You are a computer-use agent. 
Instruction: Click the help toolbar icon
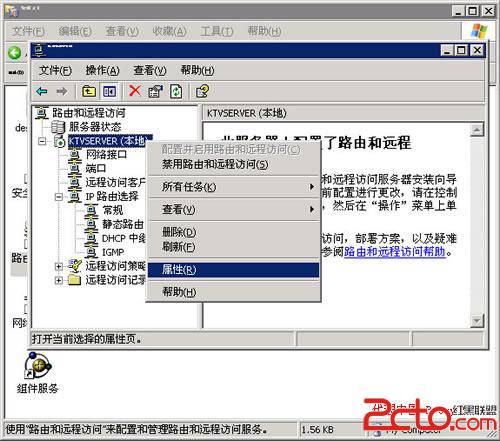click(x=202, y=91)
